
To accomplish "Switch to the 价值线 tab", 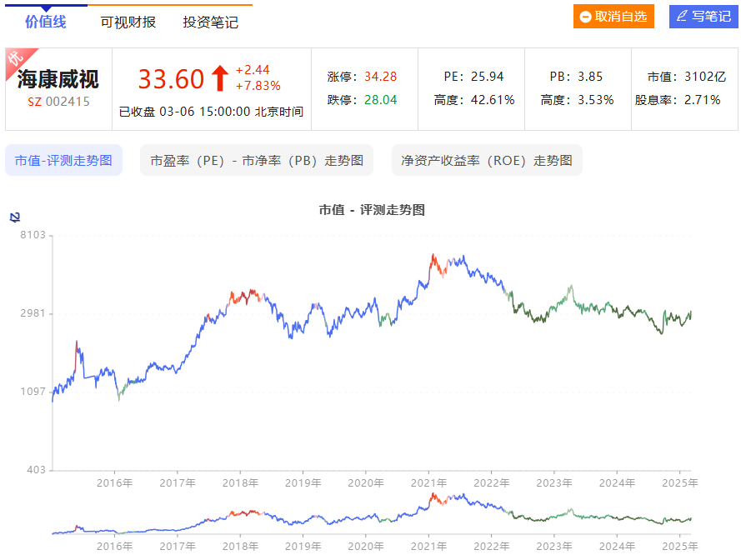I will click(46, 22).
